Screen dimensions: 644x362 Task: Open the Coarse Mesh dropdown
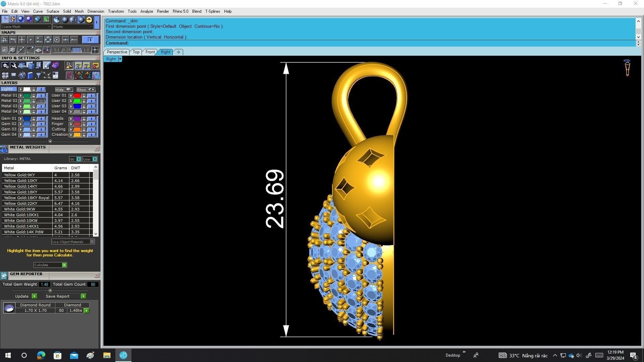[x=26, y=26]
